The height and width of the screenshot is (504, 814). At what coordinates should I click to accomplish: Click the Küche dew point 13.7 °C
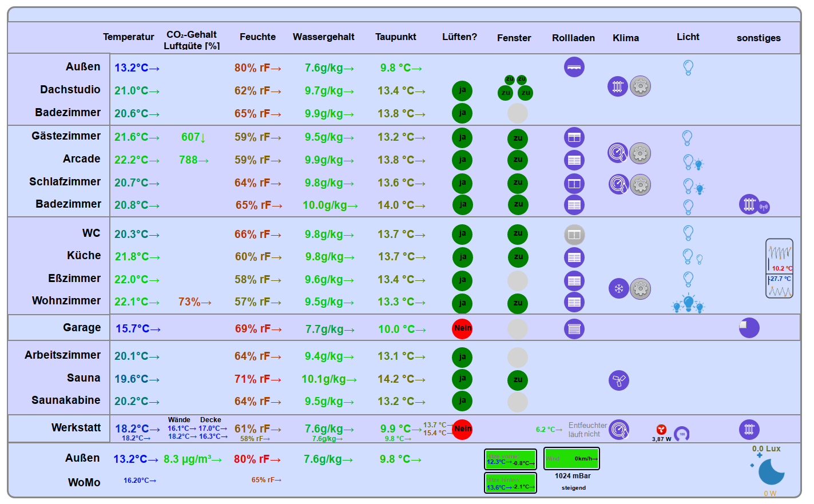coord(402,257)
